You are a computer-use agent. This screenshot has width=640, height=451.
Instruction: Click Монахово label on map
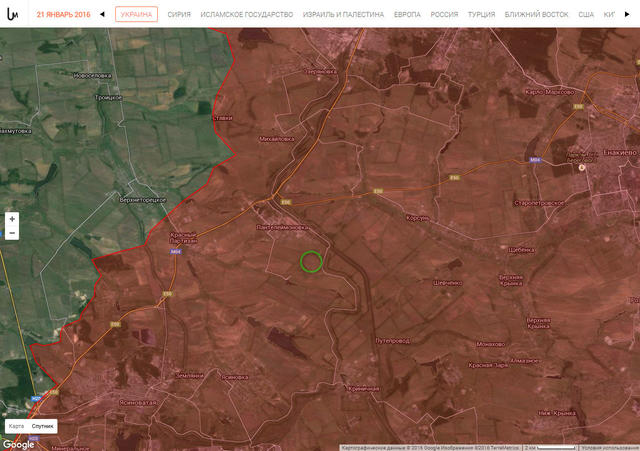click(490, 344)
